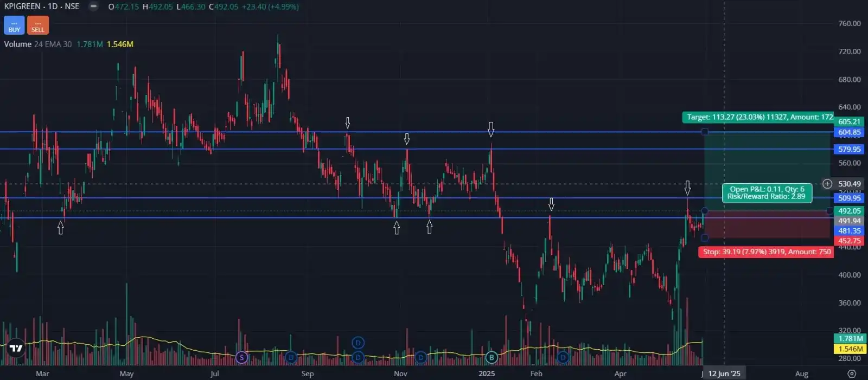Grab the target level handle at 604.85 line

pyautogui.click(x=705, y=132)
